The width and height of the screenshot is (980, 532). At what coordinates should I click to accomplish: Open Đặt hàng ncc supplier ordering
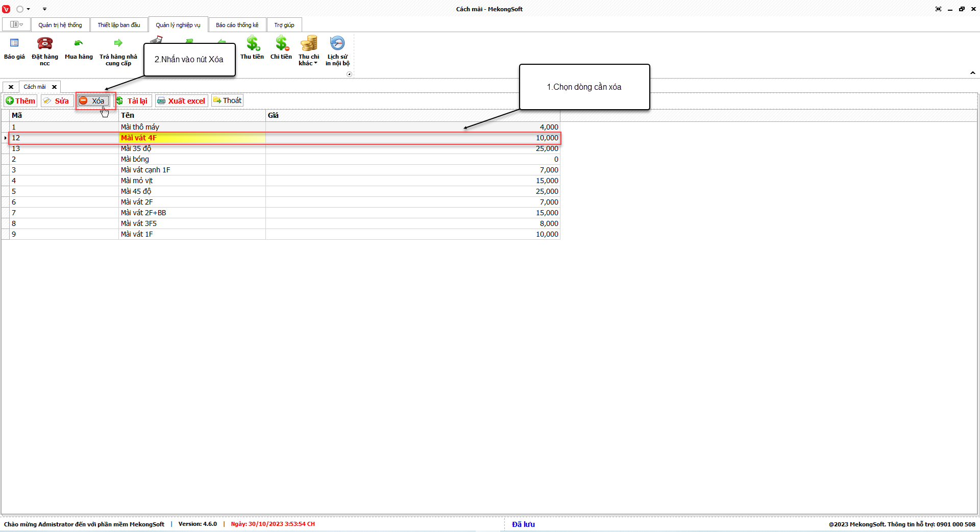pyautogui.click(x=45, y=51)
